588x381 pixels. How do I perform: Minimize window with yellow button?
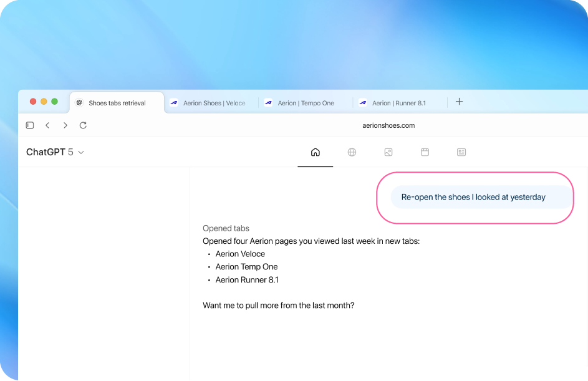[x=44, y=102]
